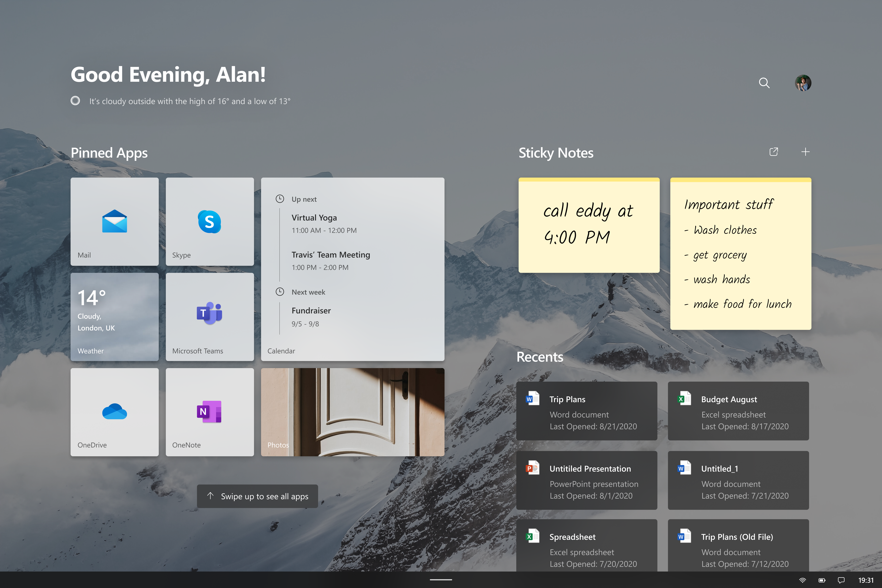Click the cloudy weather indicator circle
882x588 pixels.
(x=75, y=101)
